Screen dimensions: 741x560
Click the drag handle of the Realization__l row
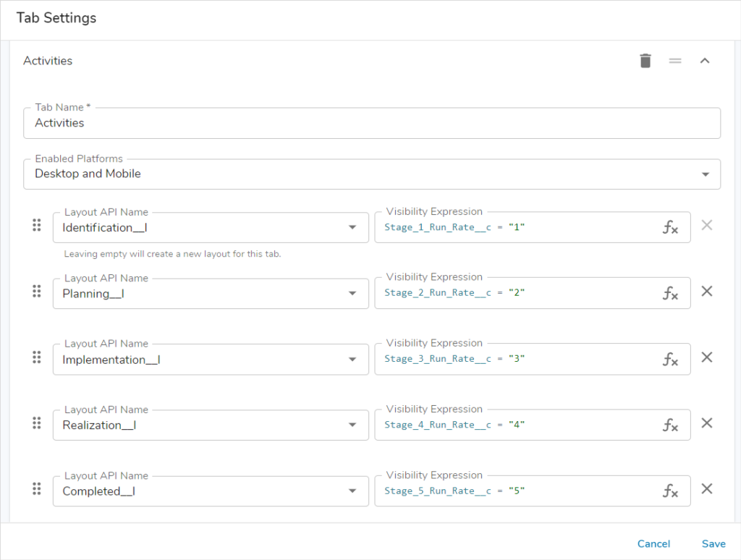[x=37, y=423]
